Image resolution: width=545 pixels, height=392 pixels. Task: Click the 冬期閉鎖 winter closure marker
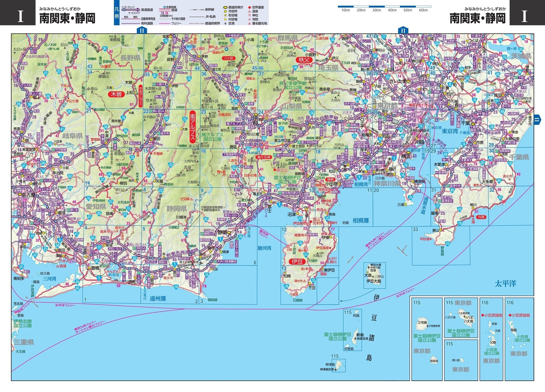pyautogui.click(x=165, y=7)
